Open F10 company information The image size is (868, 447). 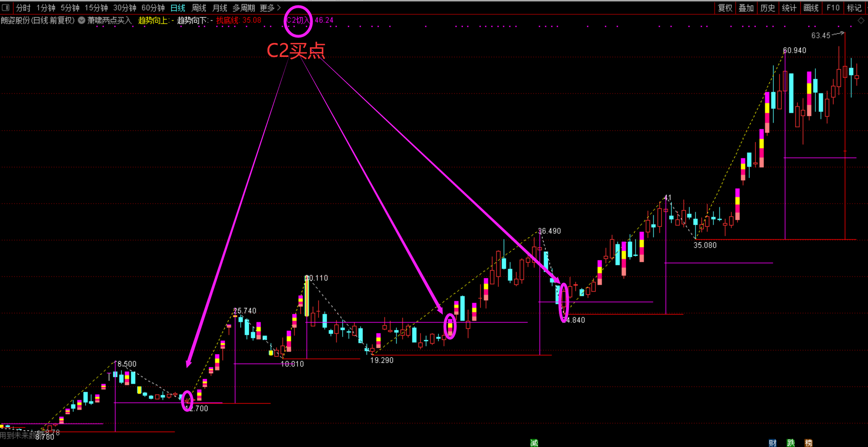[833, 8]
